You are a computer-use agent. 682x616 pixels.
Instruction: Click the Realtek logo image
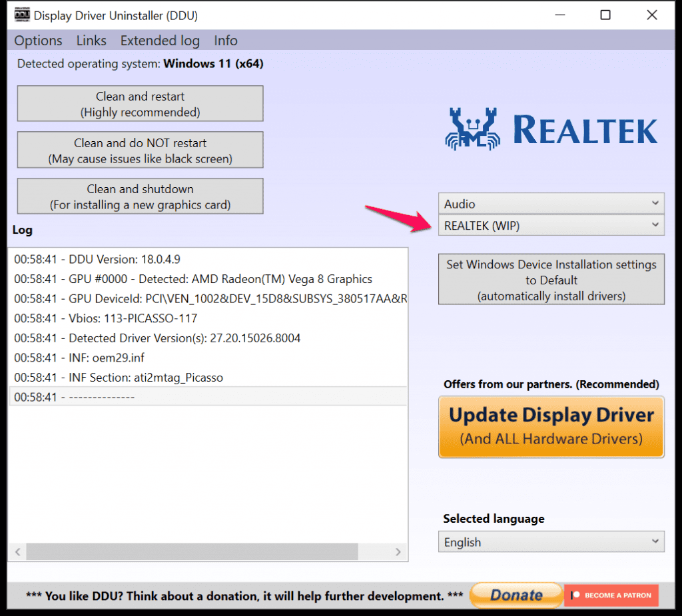pyautogui.click(x=551, y=129)
